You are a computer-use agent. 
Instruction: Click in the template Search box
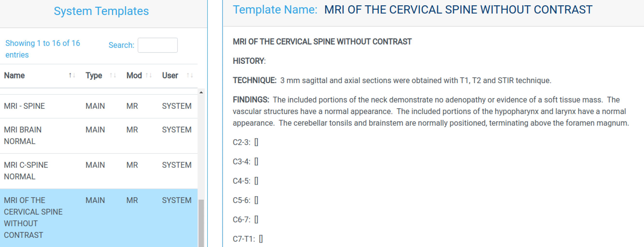157,45
